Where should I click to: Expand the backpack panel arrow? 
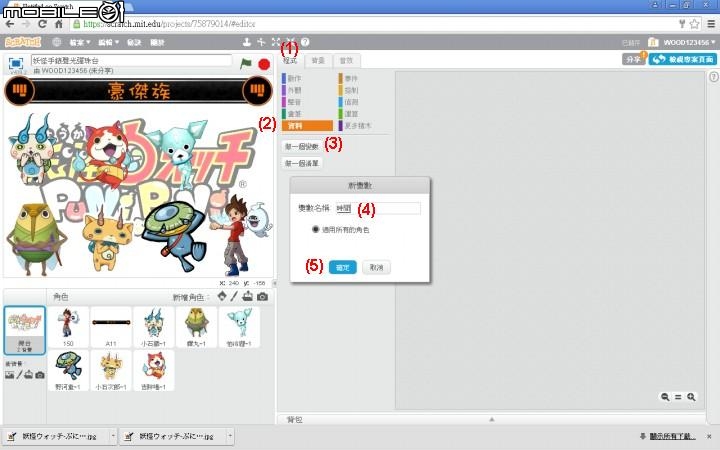(x=492, y=419)
